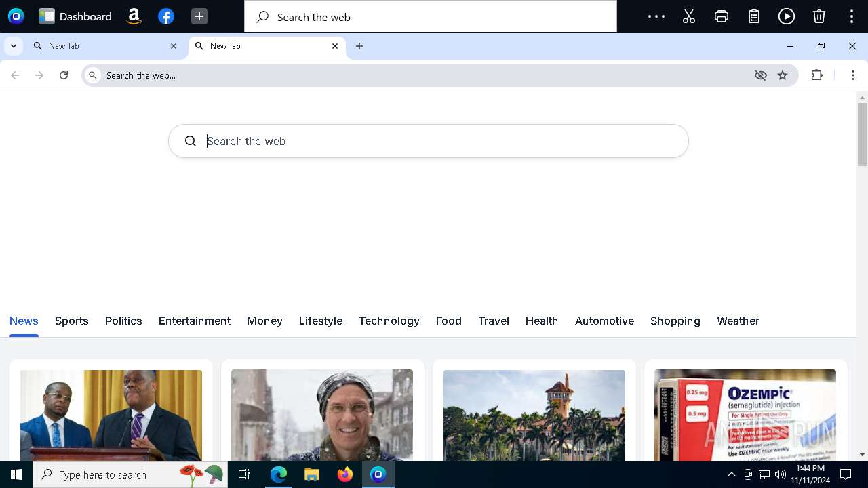868x488 pixels.
Task: Select the scissors cut tool icon
Action: click(x=689, y=16)
